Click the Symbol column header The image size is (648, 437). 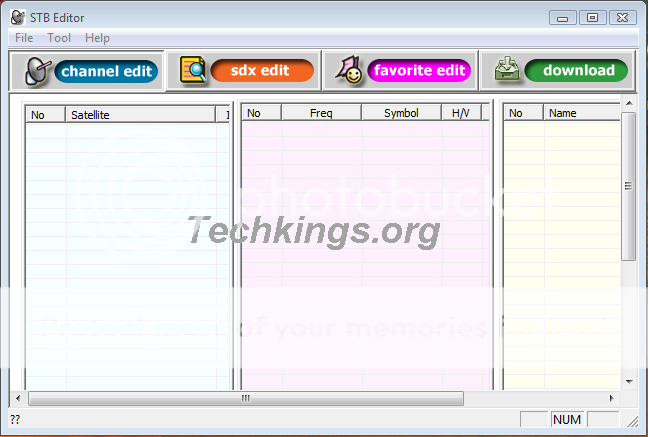point(401,113)
